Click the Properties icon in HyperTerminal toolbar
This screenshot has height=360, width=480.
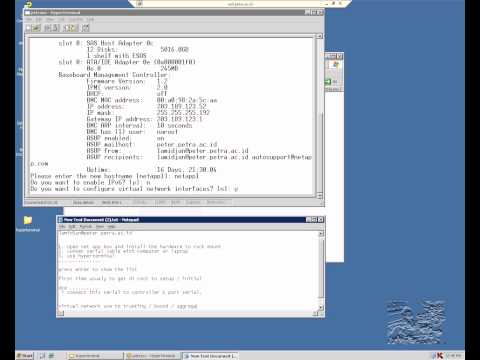pos(86,28)
